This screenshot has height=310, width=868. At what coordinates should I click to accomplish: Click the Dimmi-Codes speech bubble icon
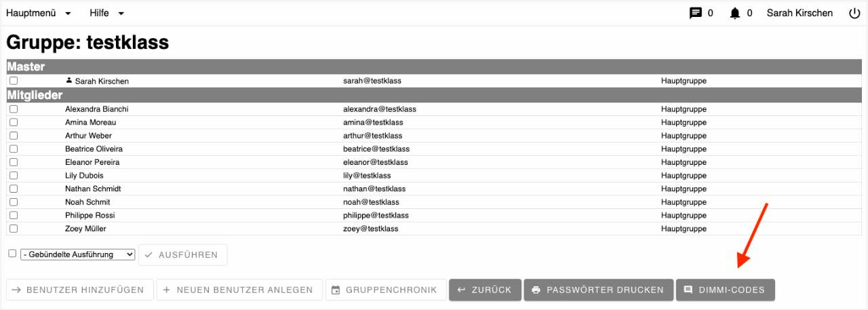(x=688, y=290)
